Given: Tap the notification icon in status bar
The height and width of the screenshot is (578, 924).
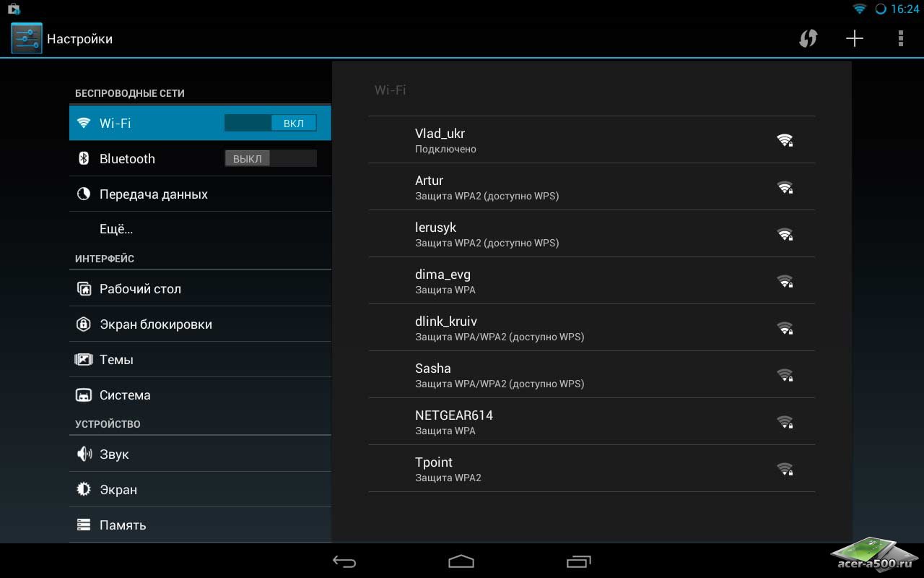Looking at the screenshot, I should click(x=13, y=9).
